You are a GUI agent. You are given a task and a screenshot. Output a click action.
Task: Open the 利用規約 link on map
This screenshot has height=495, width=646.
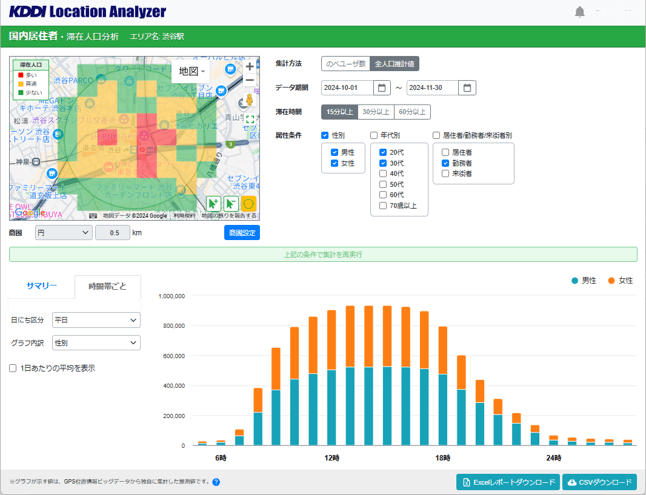click(184, 216)
